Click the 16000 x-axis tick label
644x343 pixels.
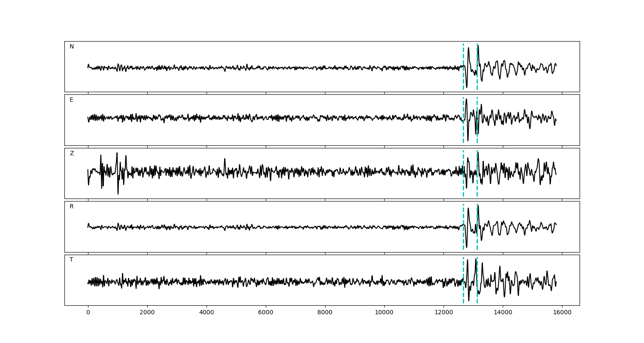562,313
